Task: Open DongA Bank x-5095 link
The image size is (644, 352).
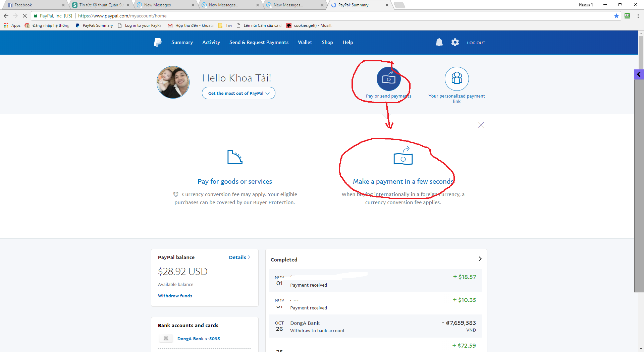Action: (x=199, y=339)
